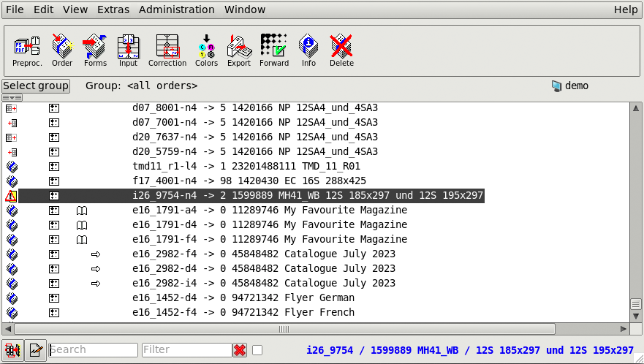Screen dimensions: 644x364
Task: Click the arrow icon on the e16_2982-d4 row
Action: click(96, 269)
